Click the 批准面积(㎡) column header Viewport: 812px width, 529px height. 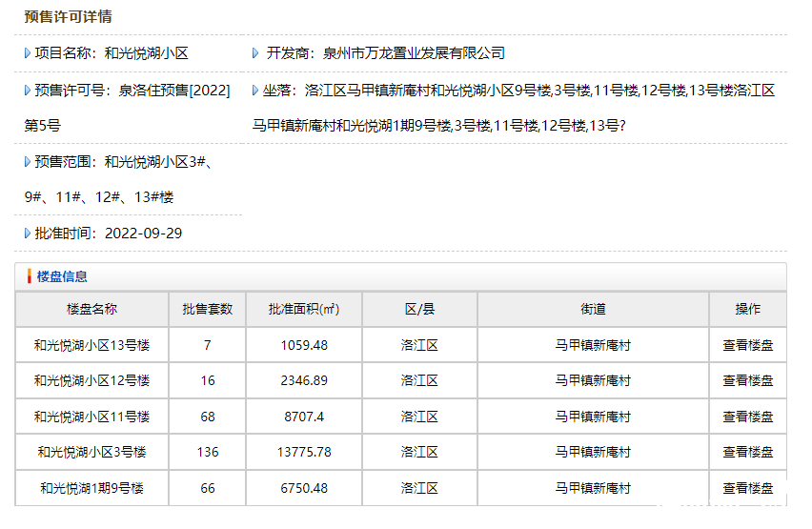304,309
